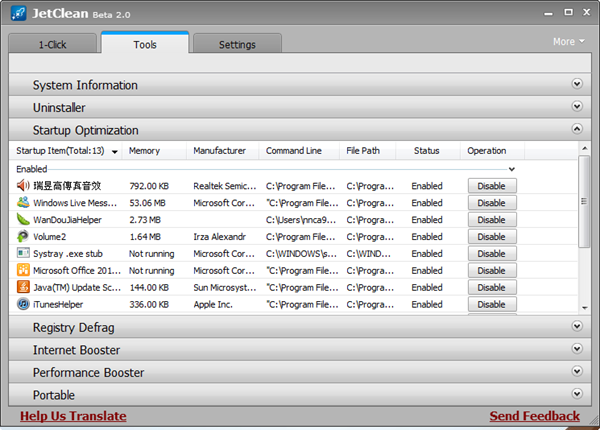
Task: Click the JetClean logo icon in title bar
Action: [x=18, y=14]
